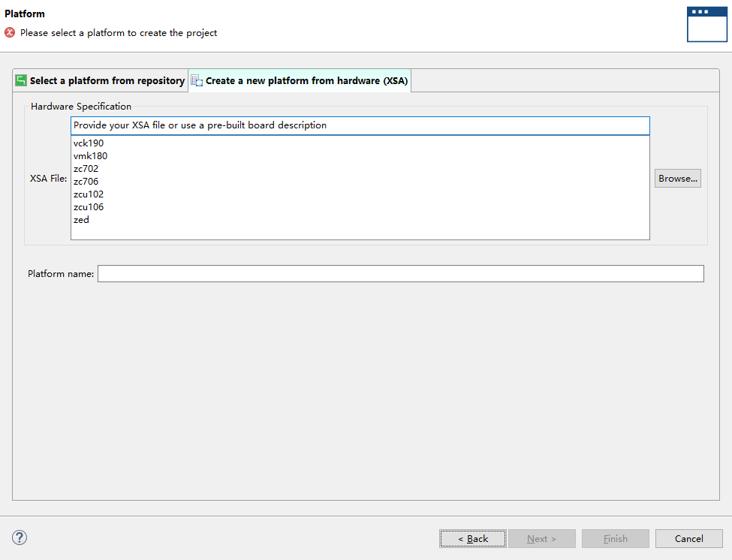Cancel the platform project wizard
The height and width of the screenshot is (560, 732).
click(x=688, y=539)
